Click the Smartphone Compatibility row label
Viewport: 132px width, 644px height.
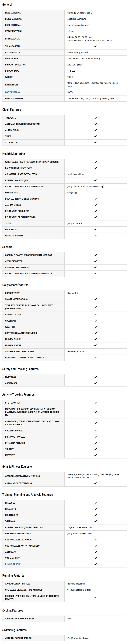click(x=20, y=352)
